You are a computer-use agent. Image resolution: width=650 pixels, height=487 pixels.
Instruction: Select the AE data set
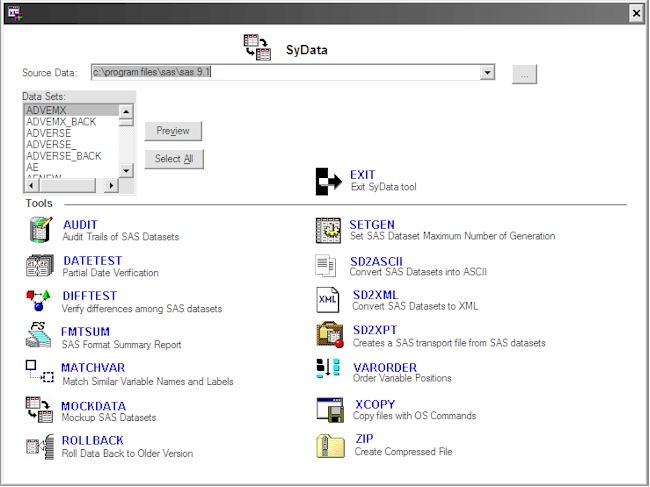72,167
